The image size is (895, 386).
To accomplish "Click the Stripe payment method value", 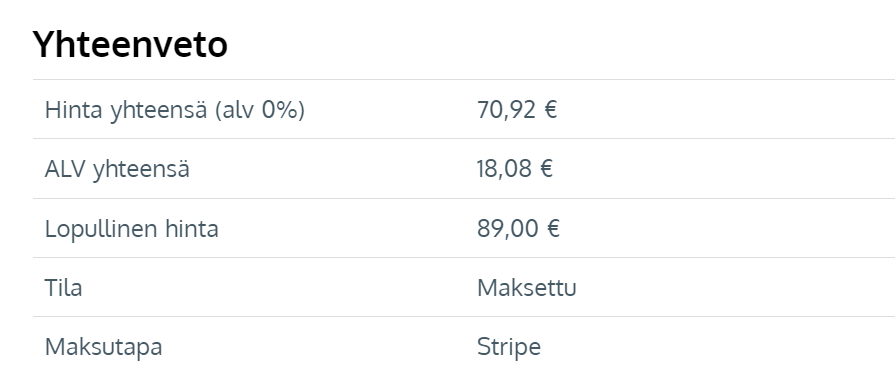I will pyautogui.click(x=509, y=347).
